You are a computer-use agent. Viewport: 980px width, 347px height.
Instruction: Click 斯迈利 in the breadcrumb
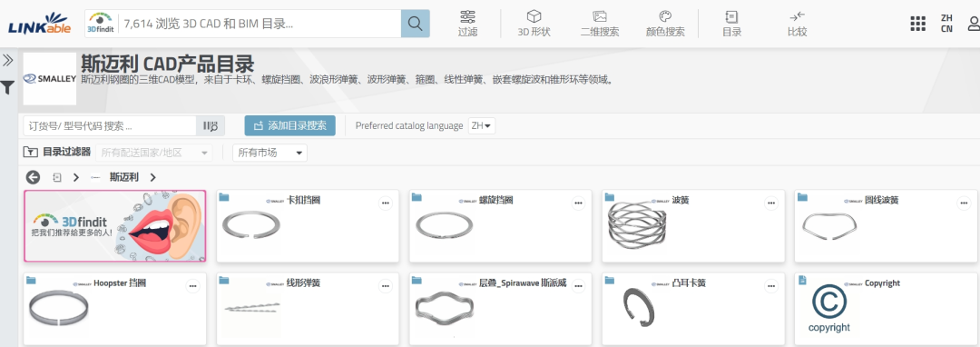point(123,177)
